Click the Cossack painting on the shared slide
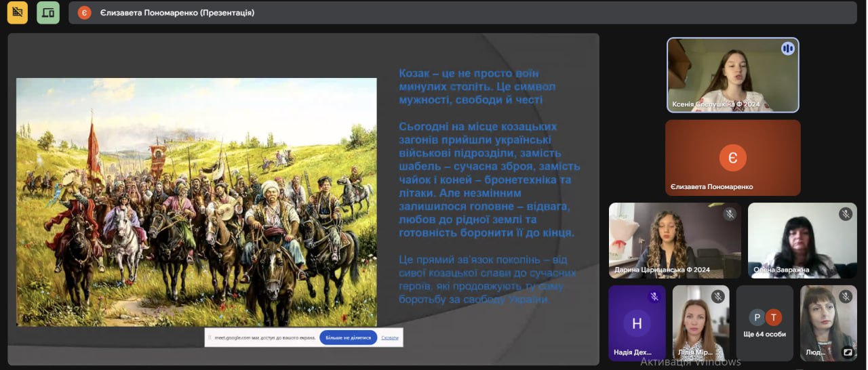 [197, 202]
